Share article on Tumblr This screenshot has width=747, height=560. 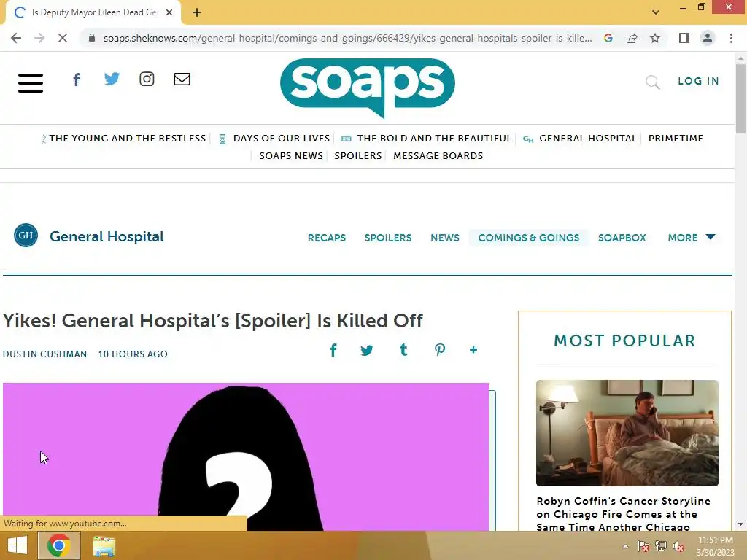(403, 350)
